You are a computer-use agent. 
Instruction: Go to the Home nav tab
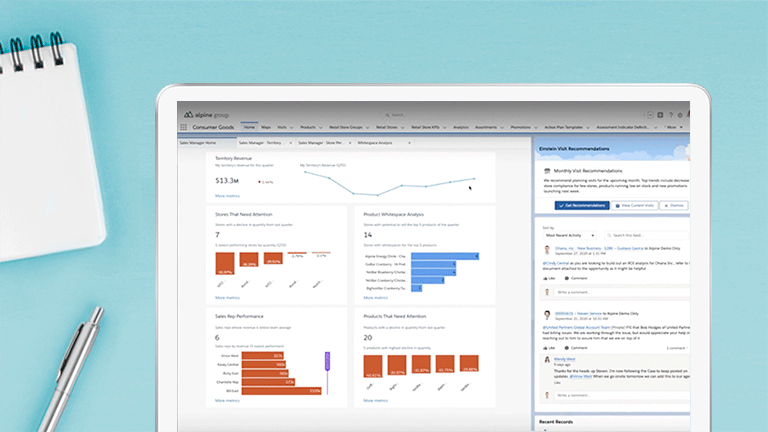(249, 127)
